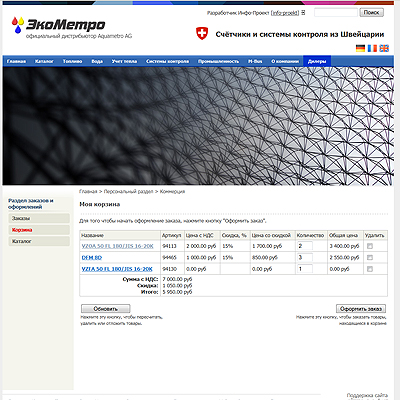The height and width of the screenshot is (400, 400).
Task: Open Топливо menu item
Action: click(72, 61)
